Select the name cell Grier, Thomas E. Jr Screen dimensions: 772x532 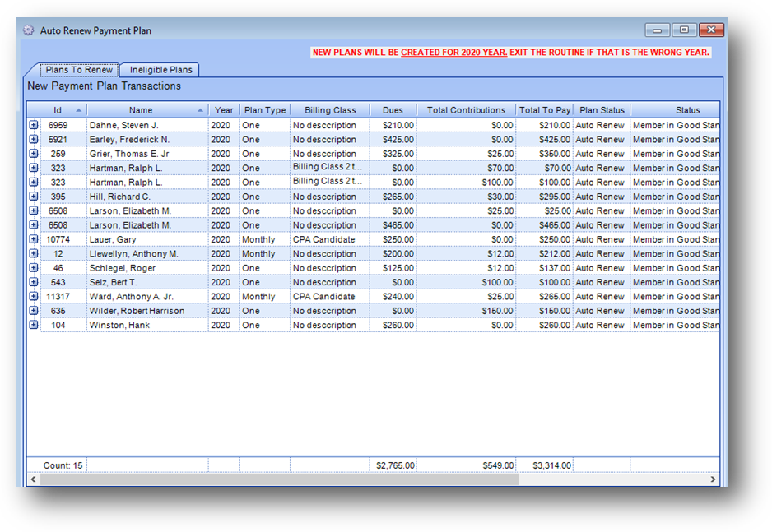[x=147, y=154]
